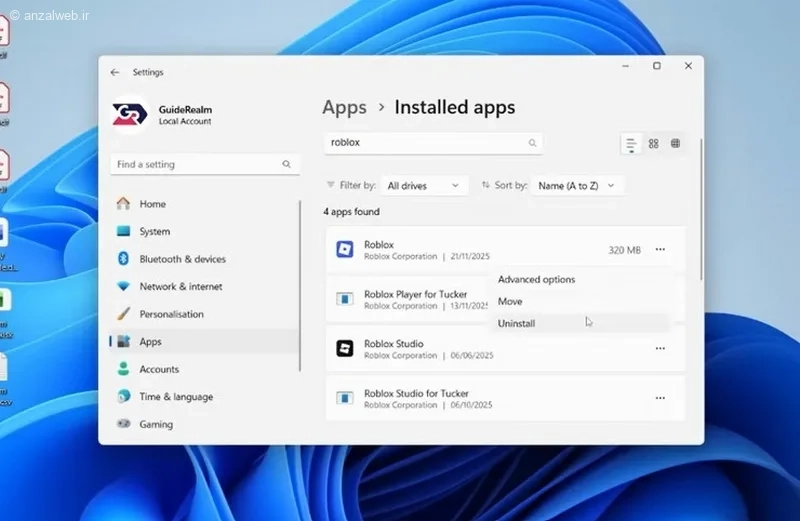Click the Personalisation paintbrush icon

[123, 313]
